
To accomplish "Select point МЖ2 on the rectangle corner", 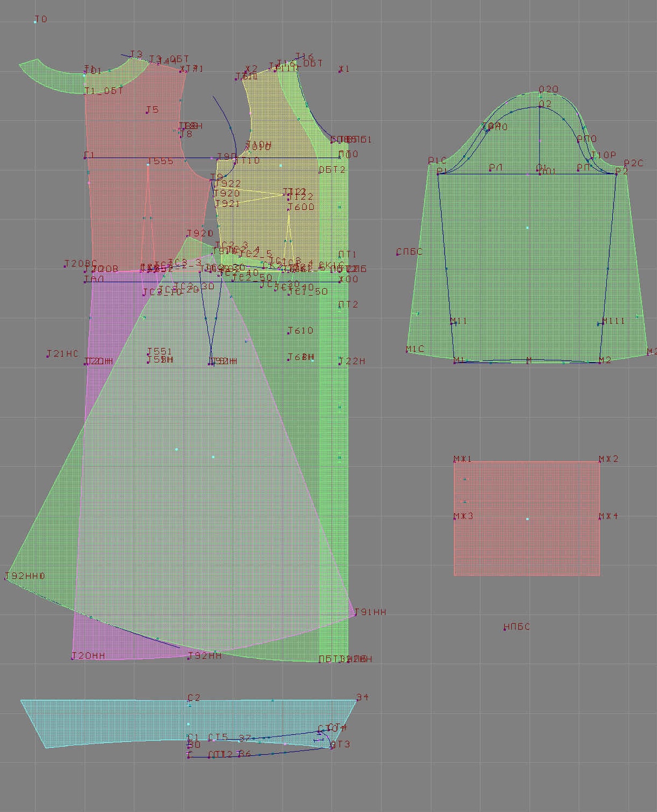I will point(599,462).
